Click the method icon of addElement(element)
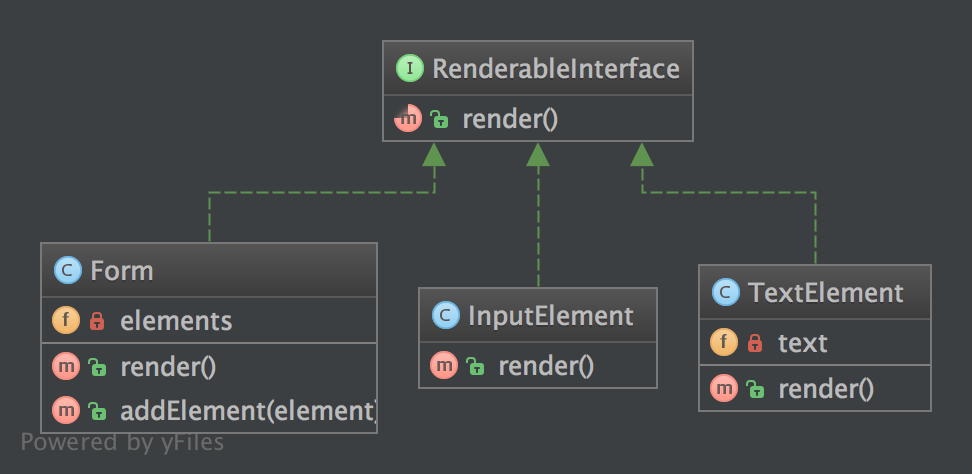972x474 pixels. tap(66, 409)
